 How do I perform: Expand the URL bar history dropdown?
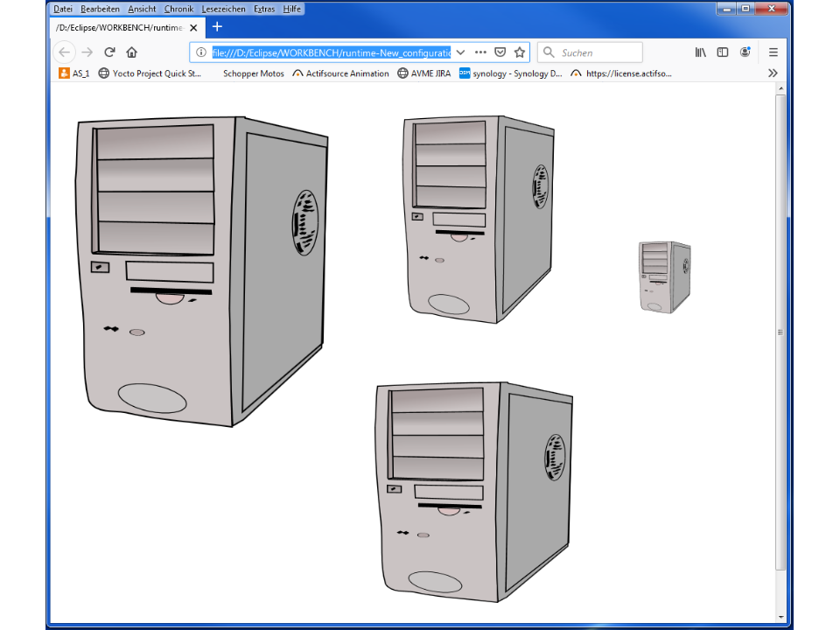coord(461,52)
